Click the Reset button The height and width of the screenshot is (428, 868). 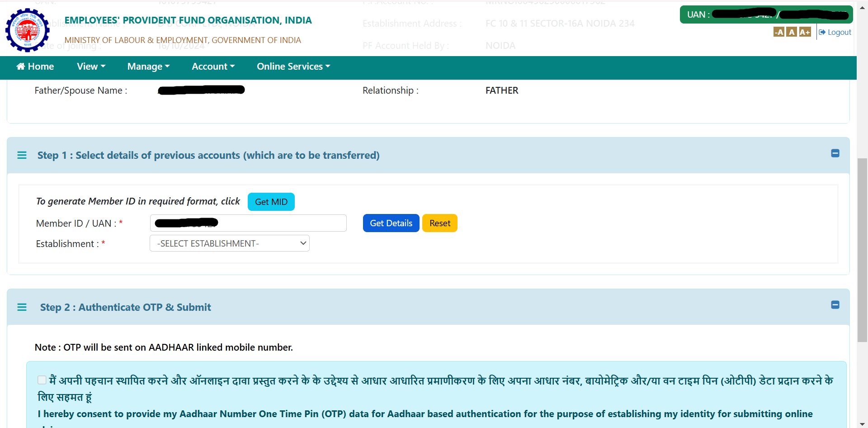[439, 223]
